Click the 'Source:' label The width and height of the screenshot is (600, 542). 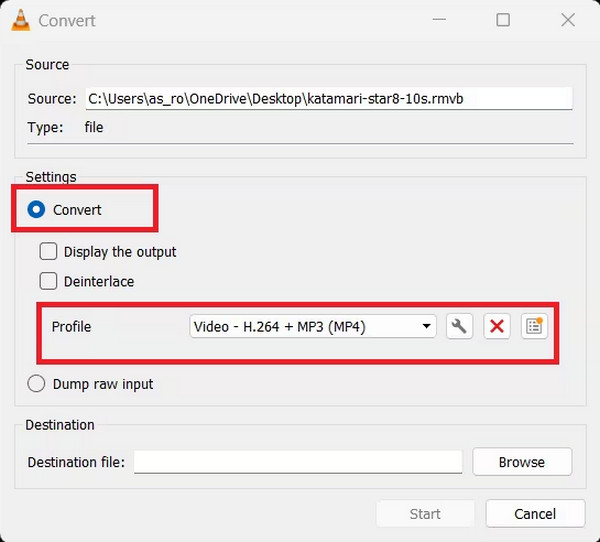point(52,99)
